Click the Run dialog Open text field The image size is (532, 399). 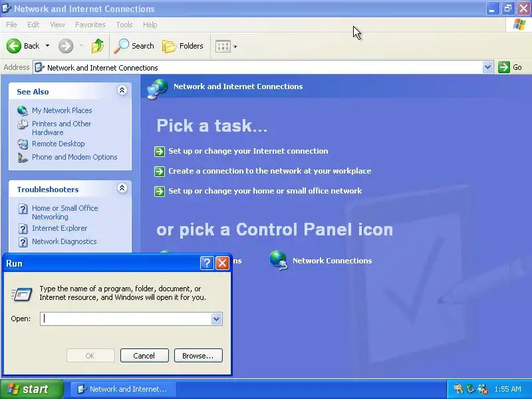pyautogui.click(x=126, y=319)
